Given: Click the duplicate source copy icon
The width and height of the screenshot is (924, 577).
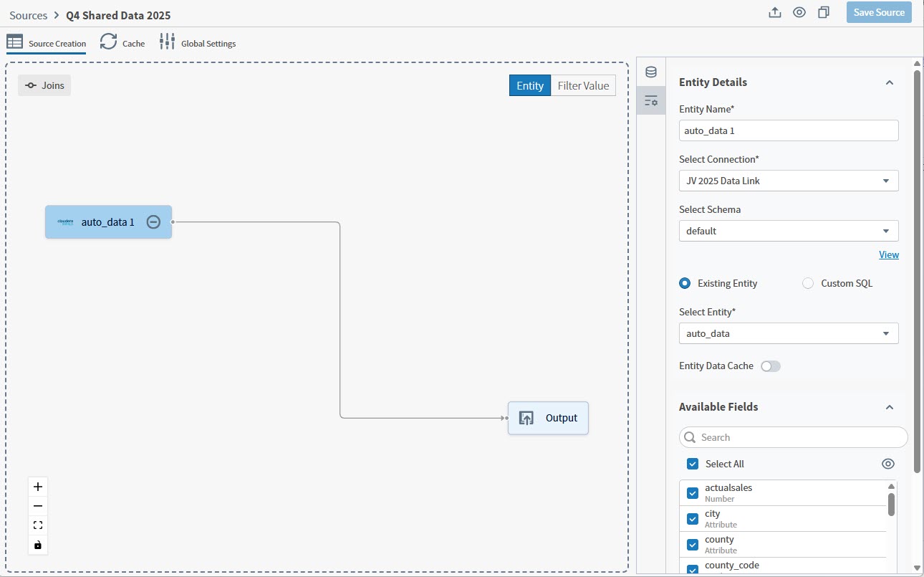Looking at the screenshot, I should pos(824,13).
